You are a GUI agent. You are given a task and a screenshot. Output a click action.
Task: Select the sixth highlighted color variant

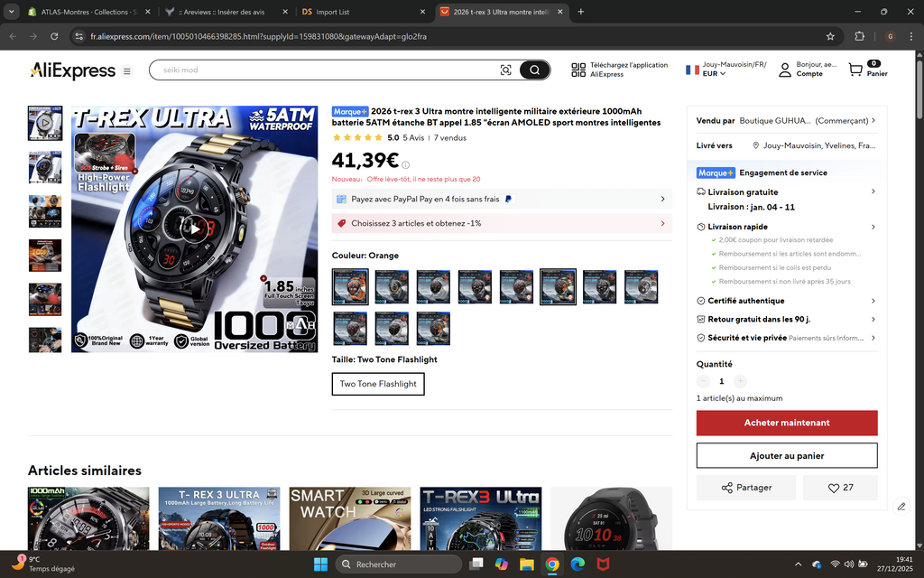click(558, 287)
